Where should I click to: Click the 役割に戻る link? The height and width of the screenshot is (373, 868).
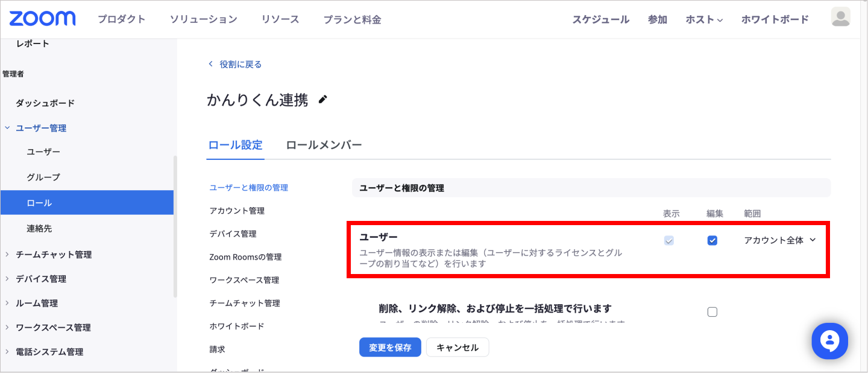239,63
